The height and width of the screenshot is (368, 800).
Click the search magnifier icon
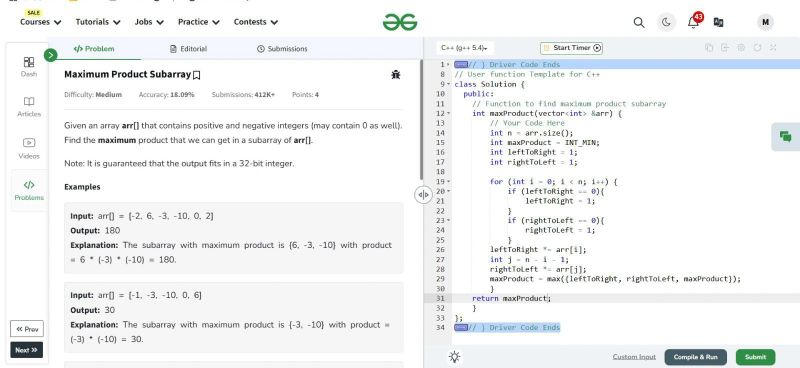click(x=638, y=22)
